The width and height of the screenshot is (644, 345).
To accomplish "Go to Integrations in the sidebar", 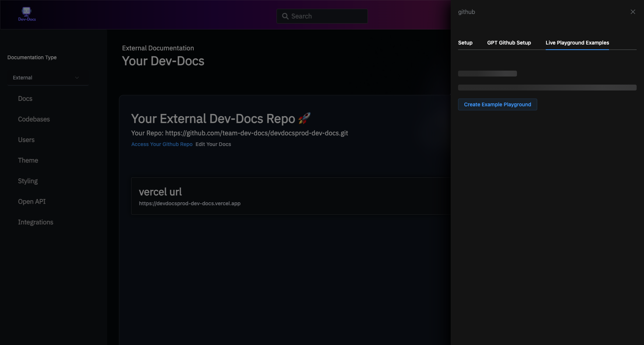I will pyautogui.click(x=35, y=222).
